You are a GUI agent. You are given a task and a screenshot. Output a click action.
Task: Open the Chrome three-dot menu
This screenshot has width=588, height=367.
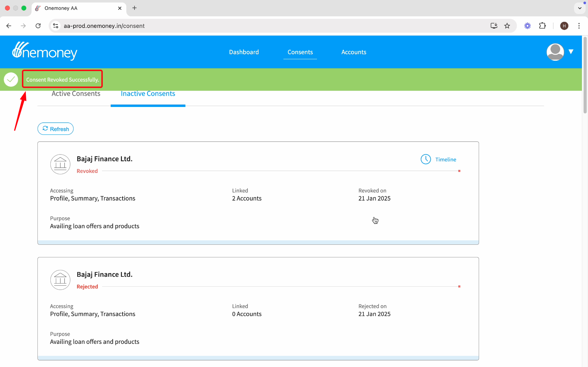[579, 26]
